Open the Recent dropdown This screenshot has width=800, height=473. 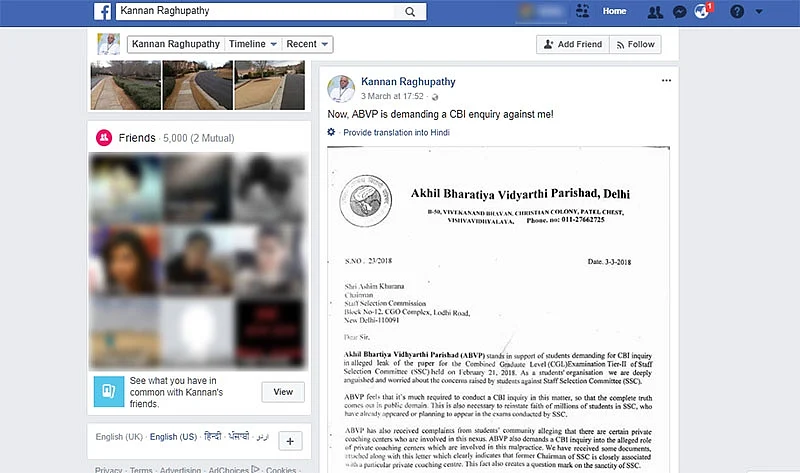point(307,44)
